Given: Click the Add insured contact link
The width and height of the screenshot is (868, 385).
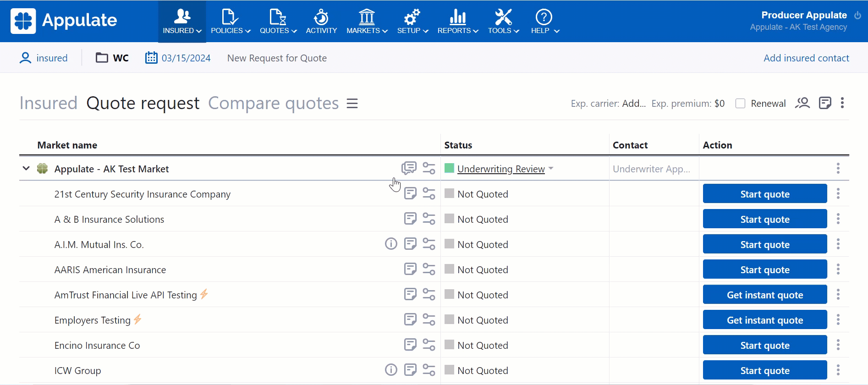Looking at the screenshot, I should tap(806, 58).
